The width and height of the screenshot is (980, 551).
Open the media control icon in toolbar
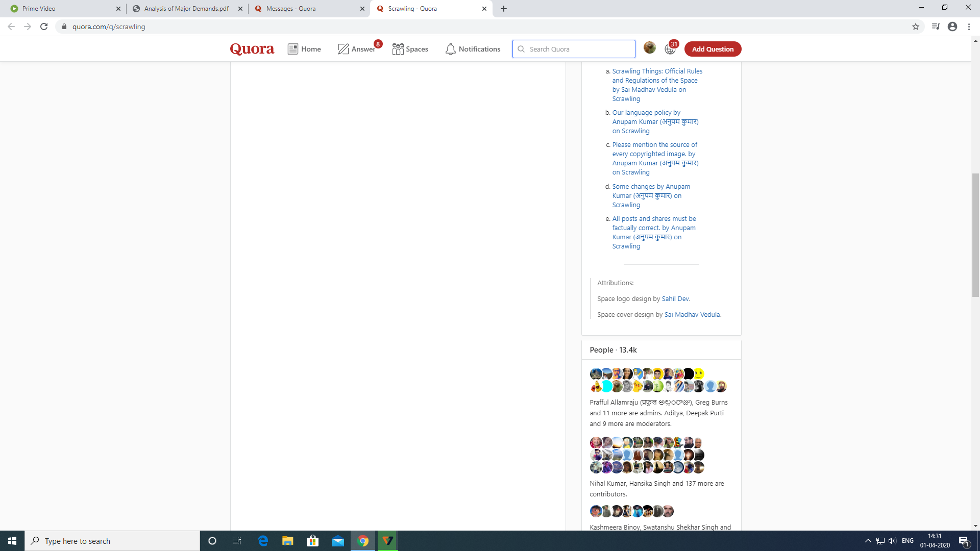click(936, 27)
